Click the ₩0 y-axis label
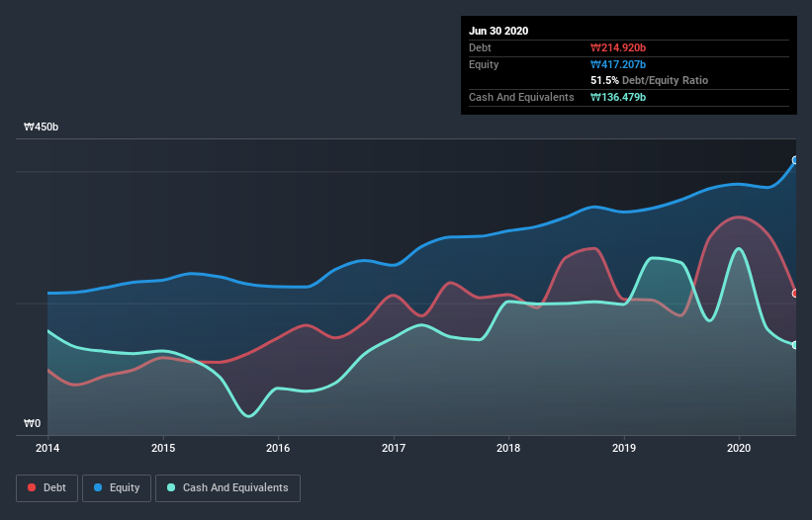The width and height of the screenshot is (812, 520). click(32, 424)
